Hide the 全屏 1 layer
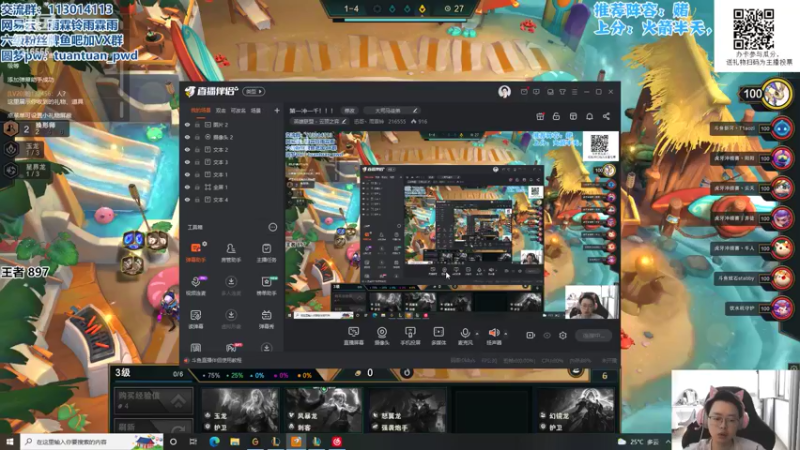This screenshot has height=450, width=800. [x=187, y=187]
